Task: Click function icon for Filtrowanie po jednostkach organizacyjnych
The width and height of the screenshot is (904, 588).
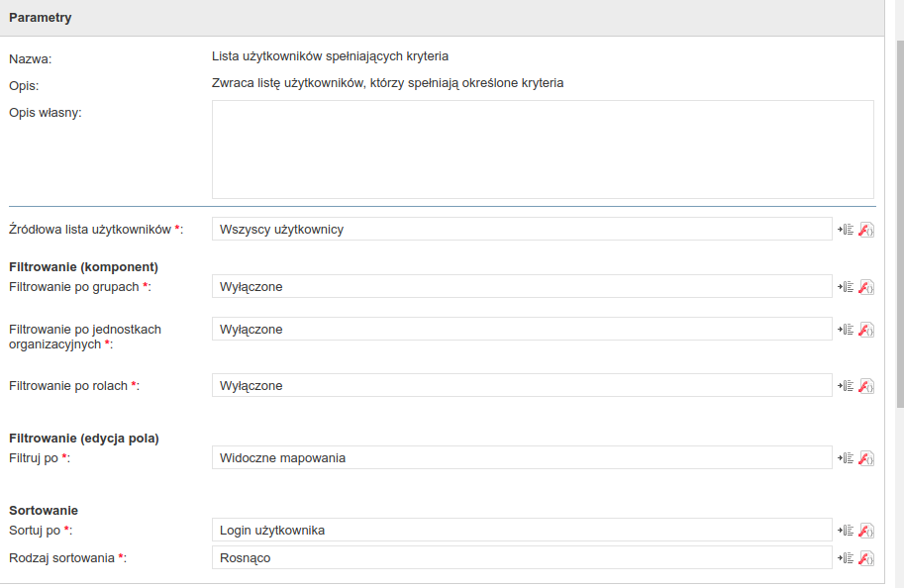Action: point(866,330)
